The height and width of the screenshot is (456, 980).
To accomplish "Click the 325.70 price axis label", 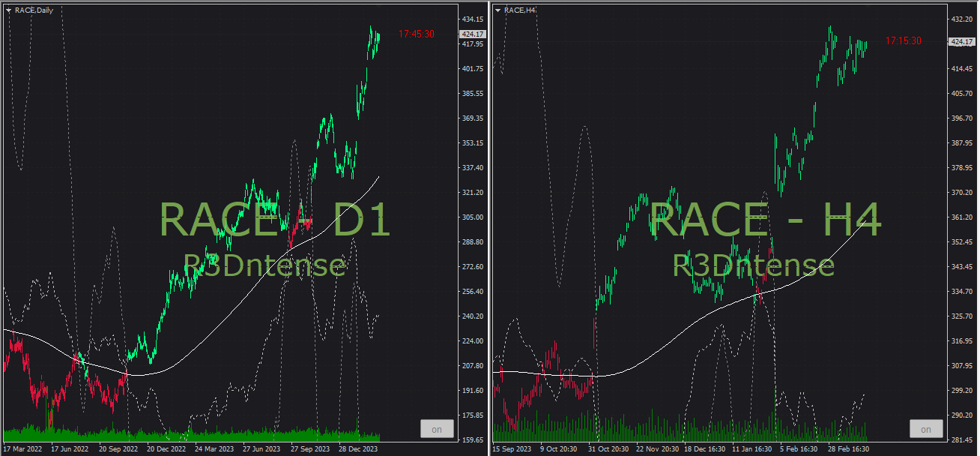I will pos(961,316).
